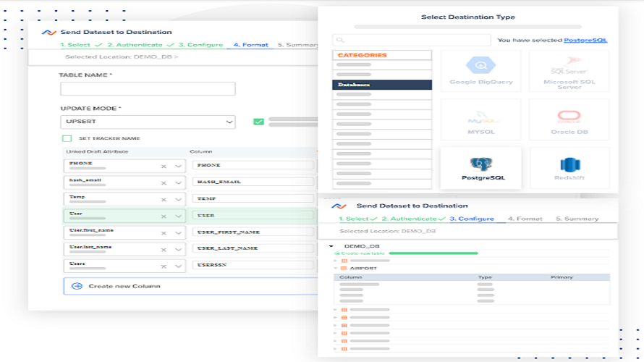This screenshot has width=644, height=362.
Task: Select the Google BigQuery destination icon
Action: pyautogui.click(x=480, y=65)
